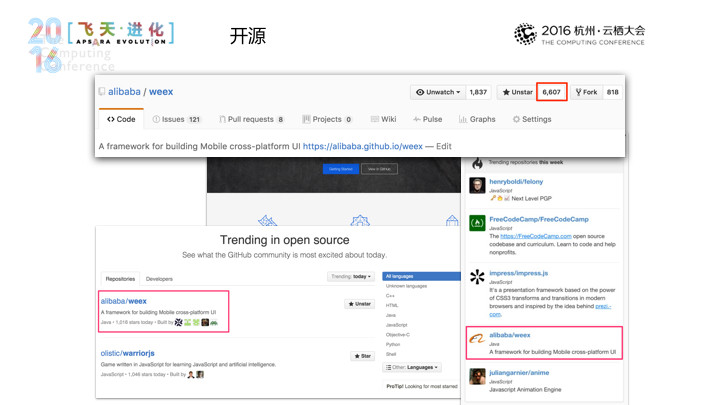This screenshot has width=720, height=405.
Task: Open the Projects tab
Action: click(327, 119)
